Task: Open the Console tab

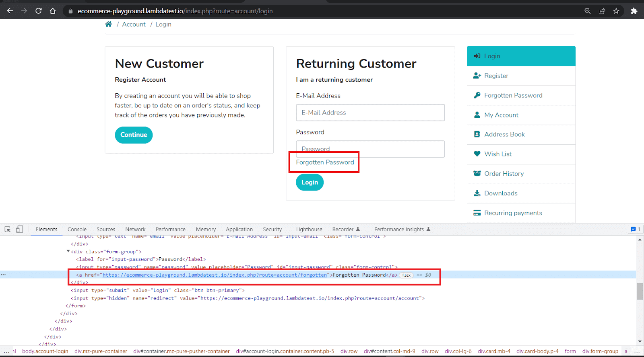Action: (77, 229)
